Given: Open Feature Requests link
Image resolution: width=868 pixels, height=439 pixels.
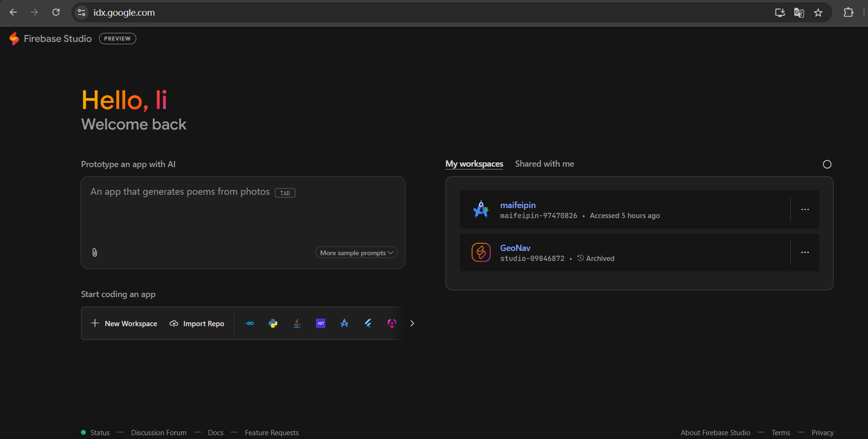Looking at the screenshot, I should (272, 433).
